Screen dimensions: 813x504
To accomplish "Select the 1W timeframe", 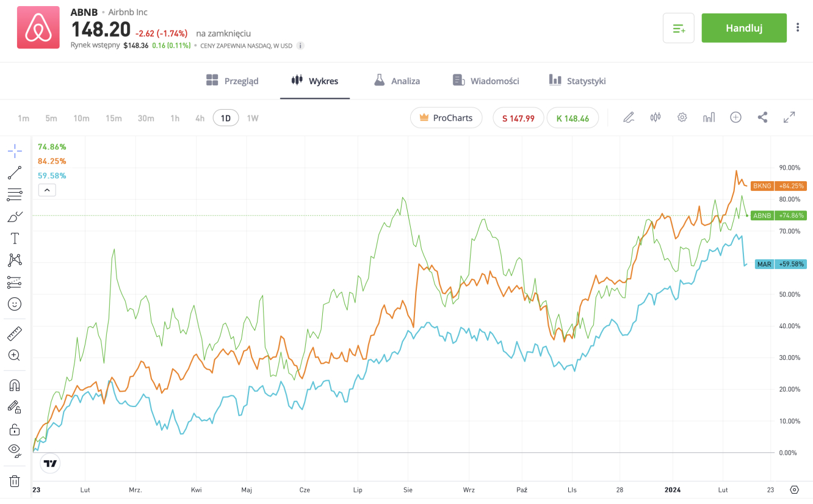I will tap(253, 118).
